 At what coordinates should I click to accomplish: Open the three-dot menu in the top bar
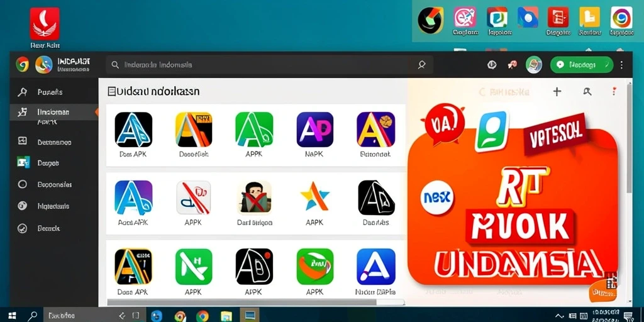click(x=621, y=65)
